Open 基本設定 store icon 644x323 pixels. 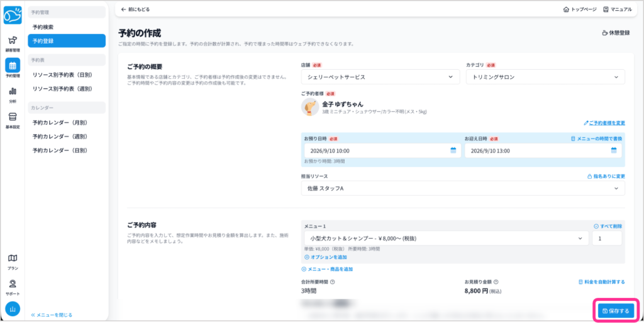tap(13, 119)
